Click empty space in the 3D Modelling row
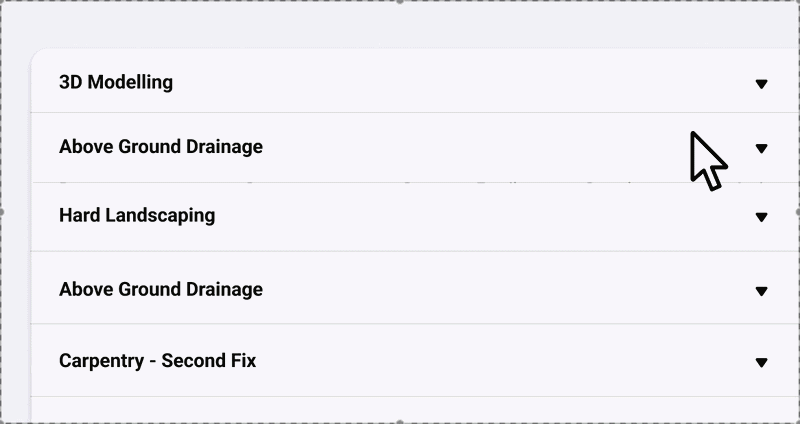This screenshot has width=800, height=424. [x=450, y=82]
